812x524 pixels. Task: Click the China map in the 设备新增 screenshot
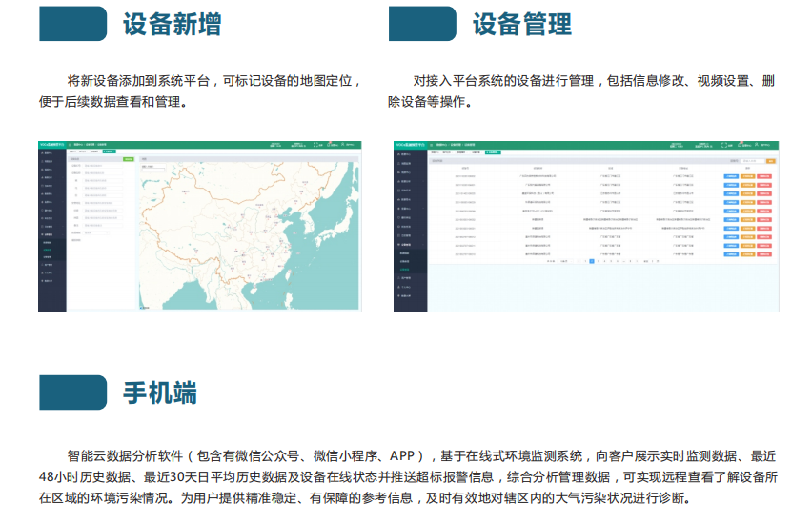click(x=249, y=235)
